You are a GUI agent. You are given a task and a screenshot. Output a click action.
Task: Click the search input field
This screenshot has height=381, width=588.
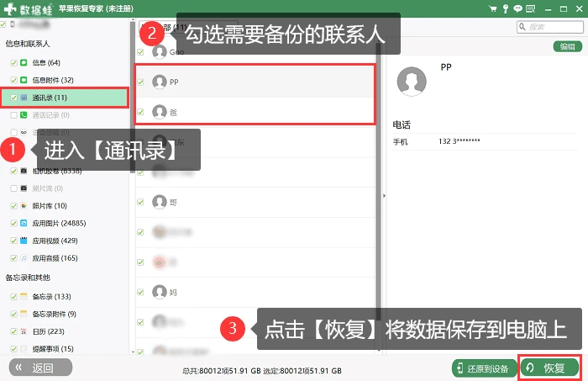pyautogui.click(x=549, y=27)
